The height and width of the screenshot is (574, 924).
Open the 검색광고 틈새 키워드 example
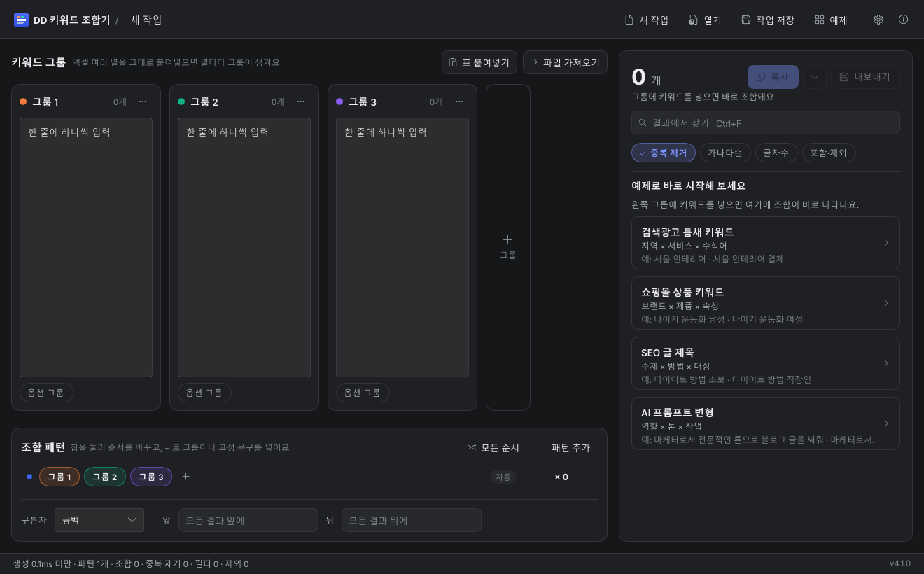point(766,243)
